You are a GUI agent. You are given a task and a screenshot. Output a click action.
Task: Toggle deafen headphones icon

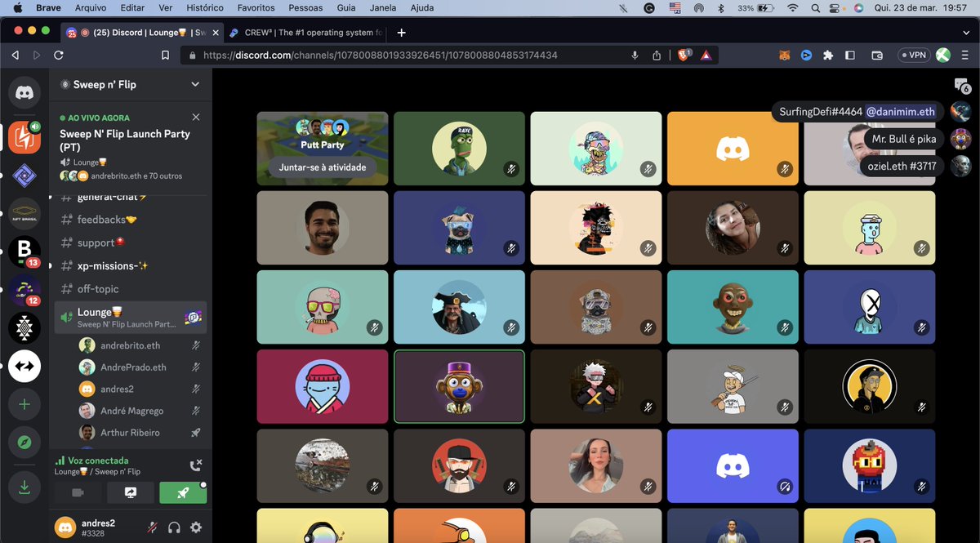(x=174, y=527)
